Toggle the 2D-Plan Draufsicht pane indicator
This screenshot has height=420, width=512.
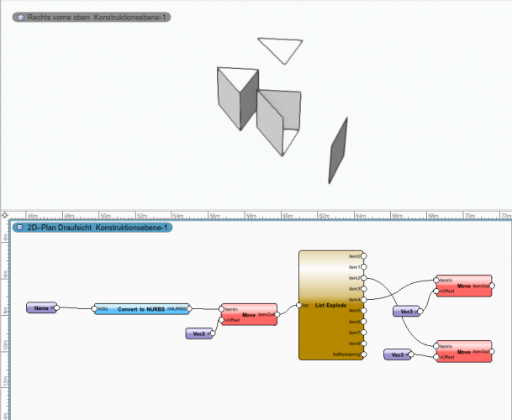18,228
